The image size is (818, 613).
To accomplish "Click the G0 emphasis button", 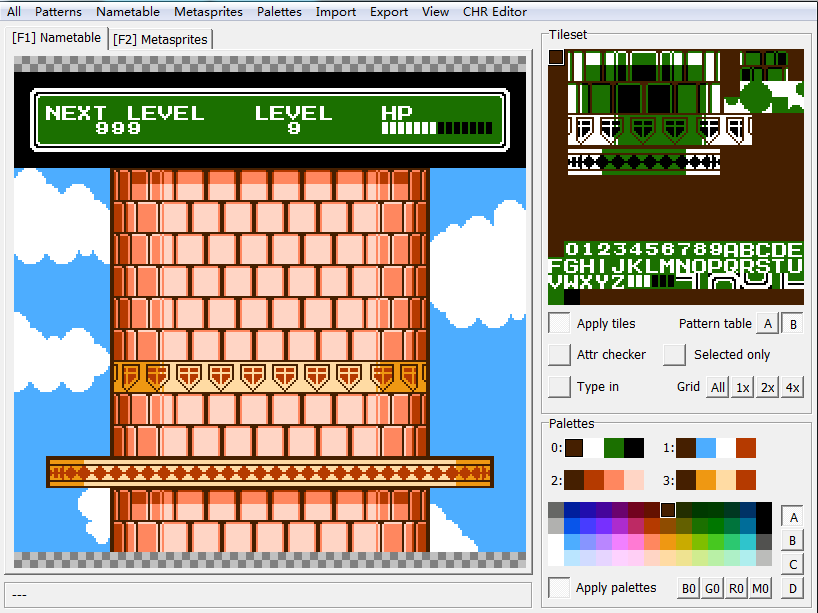I will click(x=713, y=588).
